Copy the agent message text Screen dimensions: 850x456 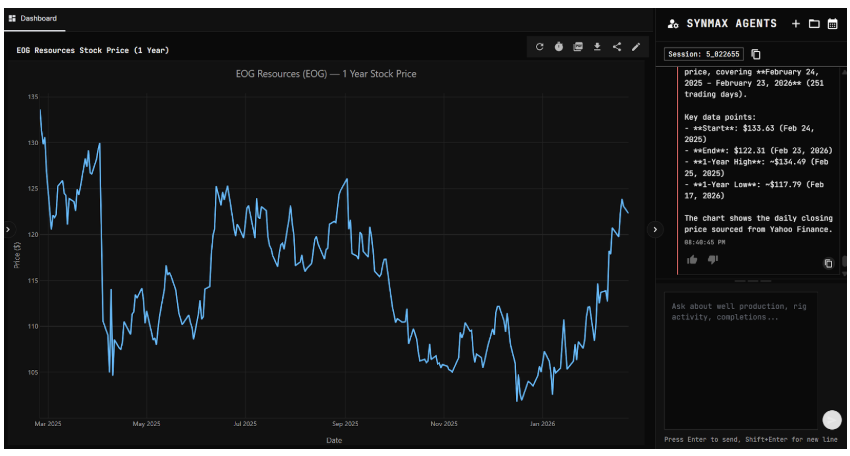tap(828, 263)
